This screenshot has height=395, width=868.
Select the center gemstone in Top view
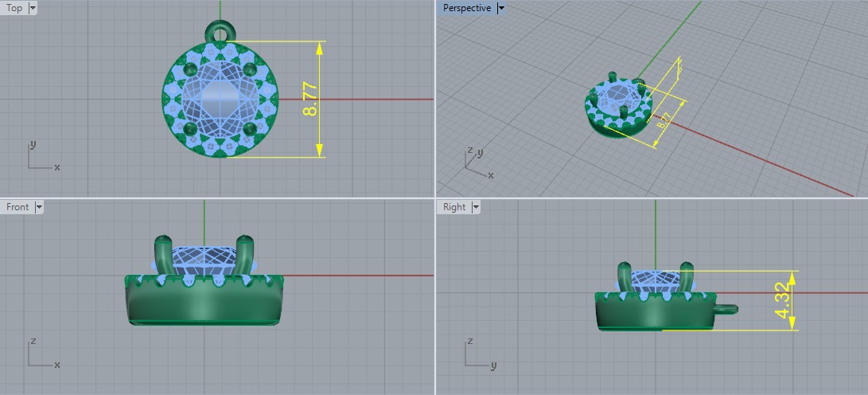220,100
